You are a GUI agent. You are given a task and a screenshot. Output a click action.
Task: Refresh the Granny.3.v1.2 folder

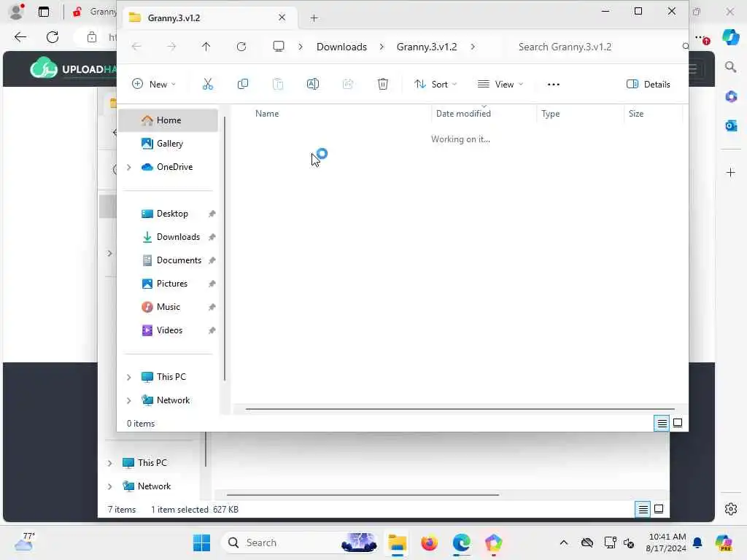point(241,47)
